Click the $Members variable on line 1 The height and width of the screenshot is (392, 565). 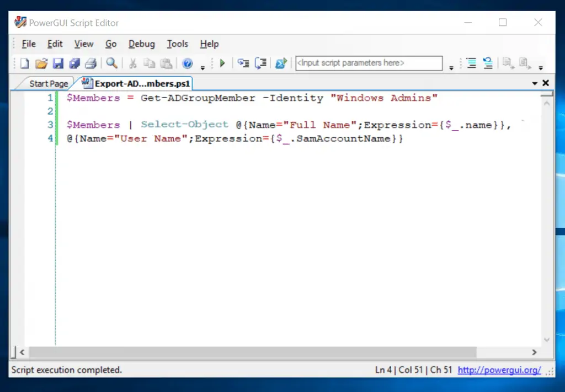coord(93,98)
